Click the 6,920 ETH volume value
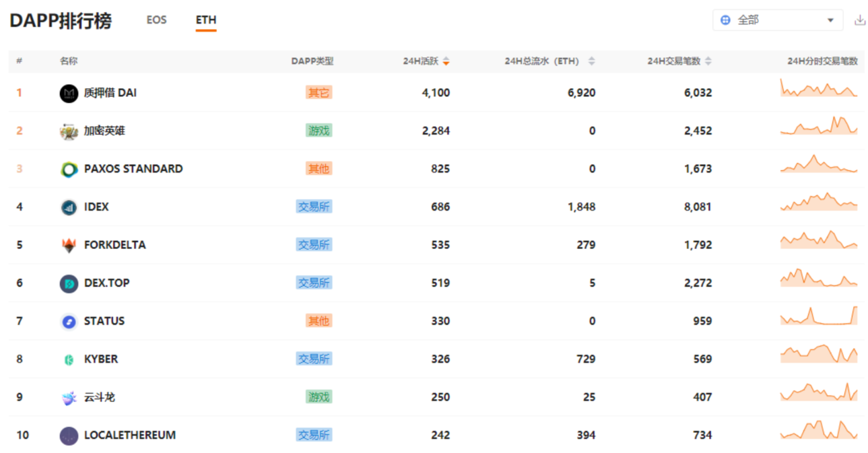 pos(582,93)
